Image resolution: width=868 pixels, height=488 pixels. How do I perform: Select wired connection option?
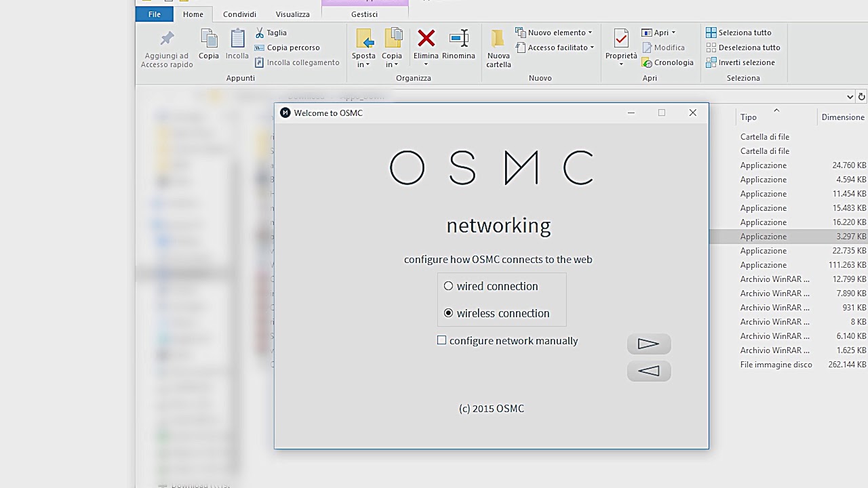coord(491,286)
